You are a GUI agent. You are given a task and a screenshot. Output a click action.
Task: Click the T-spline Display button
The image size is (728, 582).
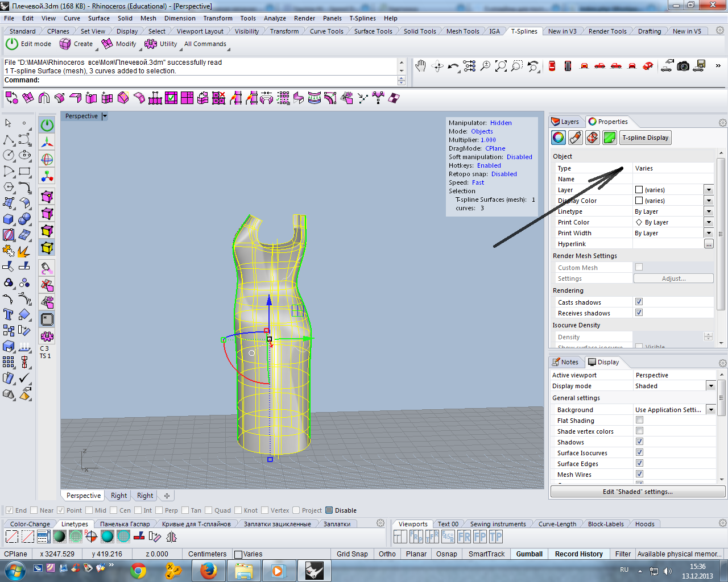pyautogui.click(x=645, y=138)
